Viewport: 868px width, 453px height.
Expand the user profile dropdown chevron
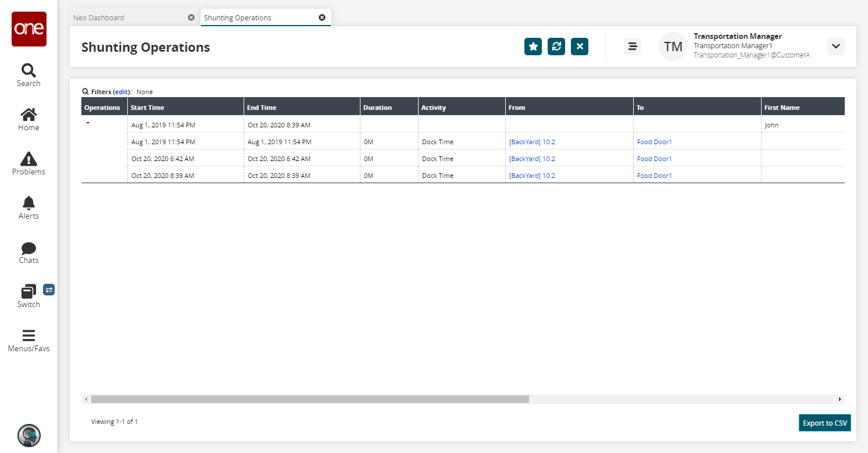[x=835, y=47]
